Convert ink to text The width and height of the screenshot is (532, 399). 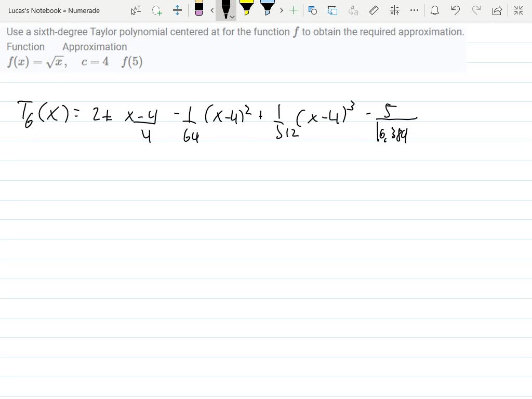pyautogui.click(x=354, y=10)
